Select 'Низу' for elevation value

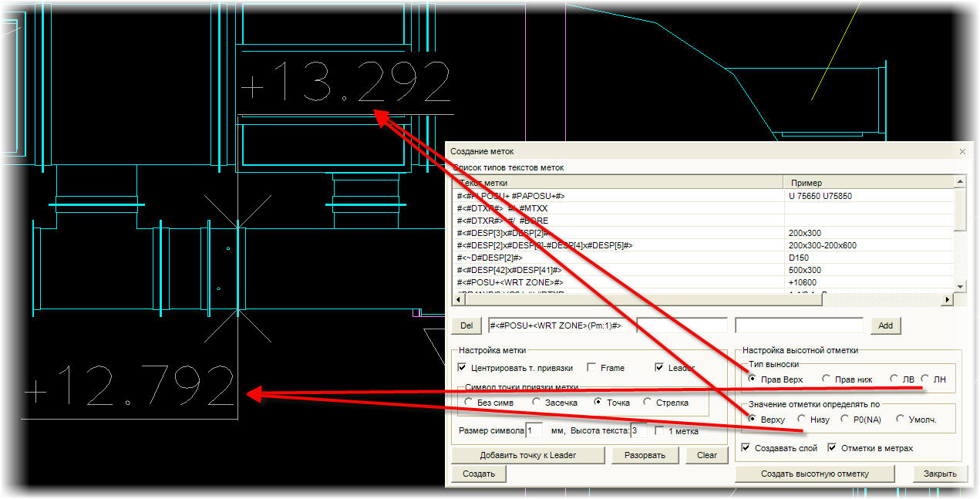coord(801,419)
